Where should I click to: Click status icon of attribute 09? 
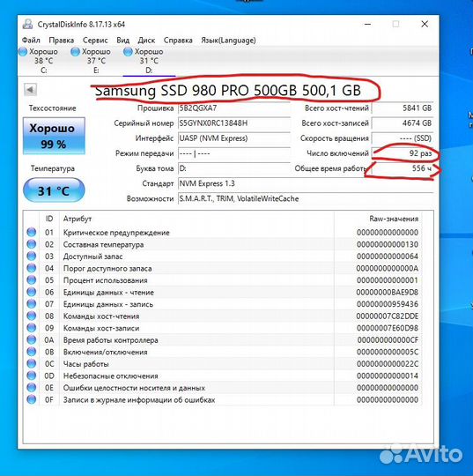pyautogui.click(x=31, y=328)
